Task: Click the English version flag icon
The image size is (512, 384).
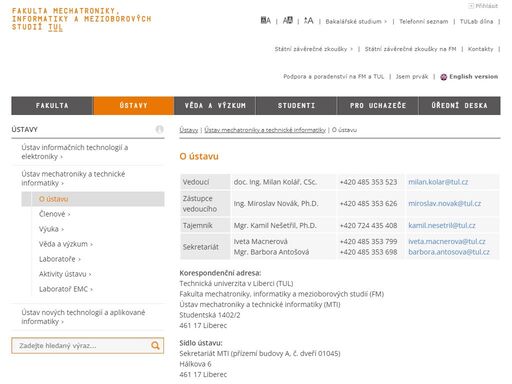Action: pos(443,77)
